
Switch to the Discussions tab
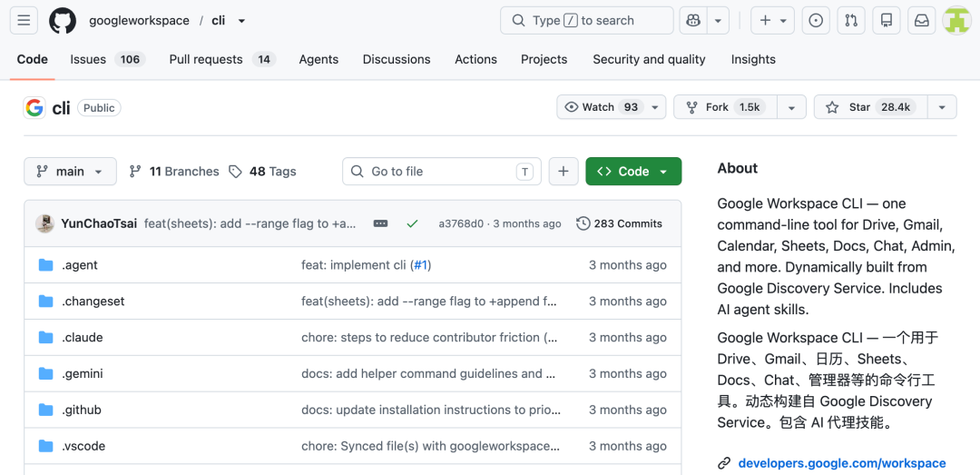[x=397, y=59]
